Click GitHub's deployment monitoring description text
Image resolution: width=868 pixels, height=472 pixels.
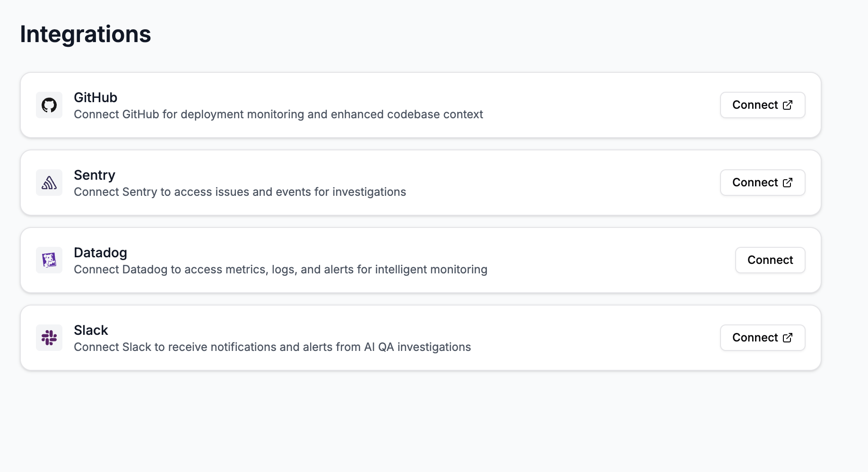278,114
